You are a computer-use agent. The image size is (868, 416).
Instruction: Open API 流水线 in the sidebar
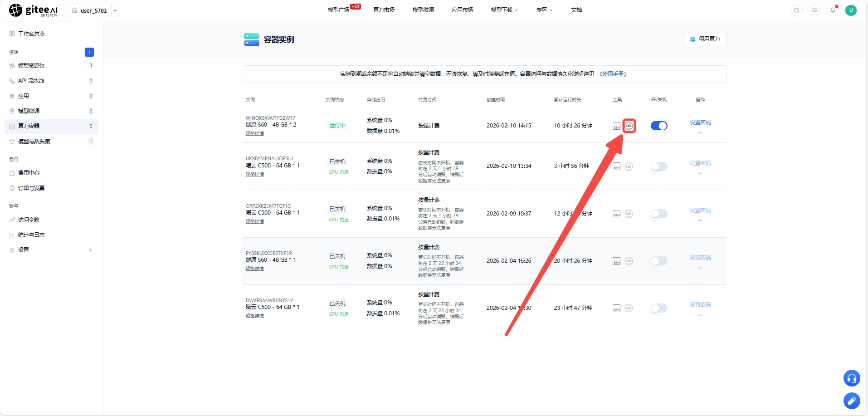click(x=51, y=81)
